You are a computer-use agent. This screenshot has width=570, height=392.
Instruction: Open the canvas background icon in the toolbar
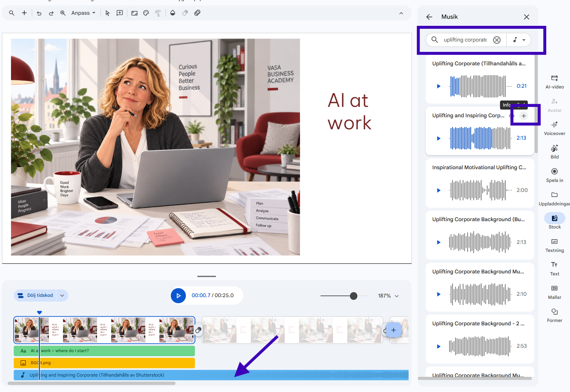(134, 13)
